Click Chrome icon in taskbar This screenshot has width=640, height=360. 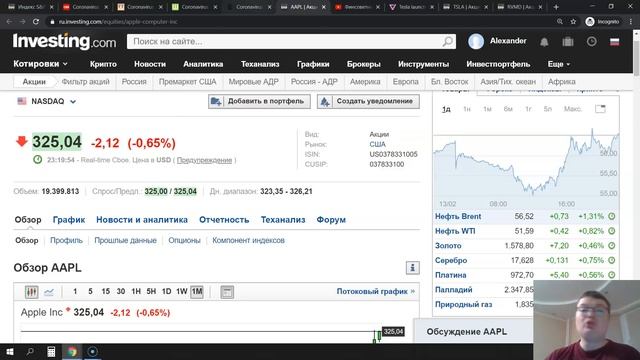[x=72, y=351]
